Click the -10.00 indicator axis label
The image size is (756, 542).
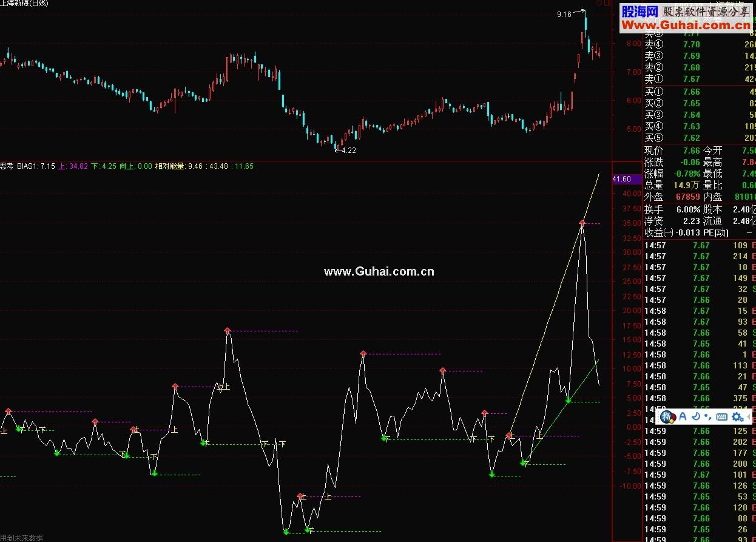[630, 486]
